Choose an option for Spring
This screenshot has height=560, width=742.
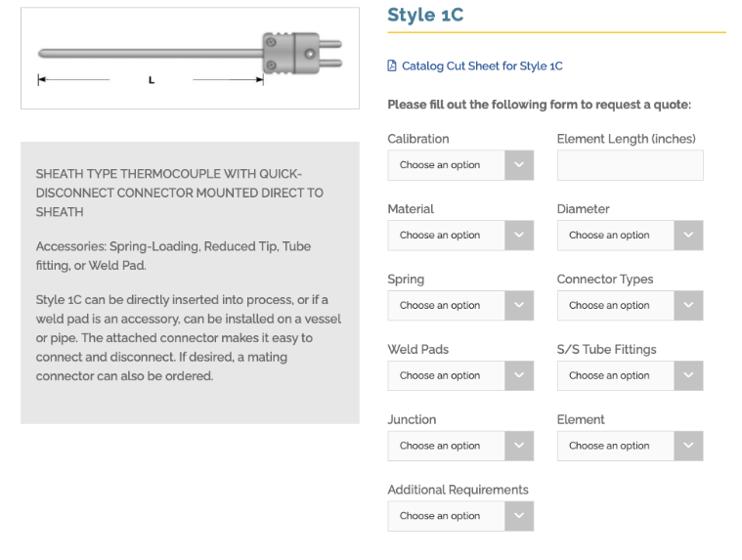(x=447, y=306)
